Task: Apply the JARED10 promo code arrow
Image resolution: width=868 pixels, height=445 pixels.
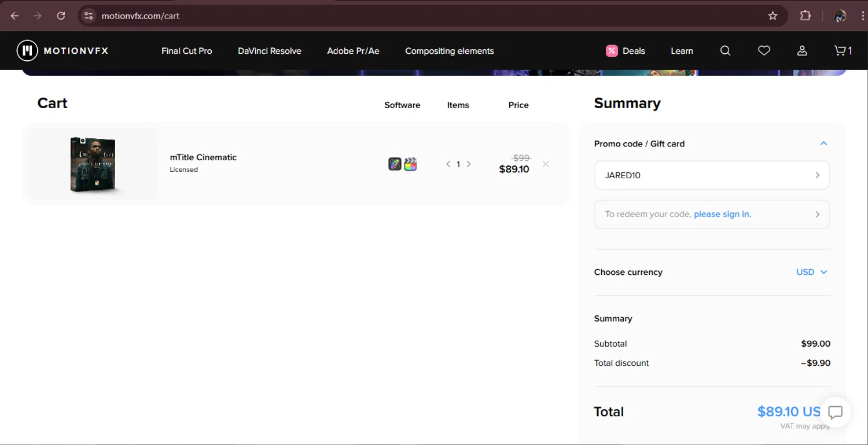Action: 817,175
